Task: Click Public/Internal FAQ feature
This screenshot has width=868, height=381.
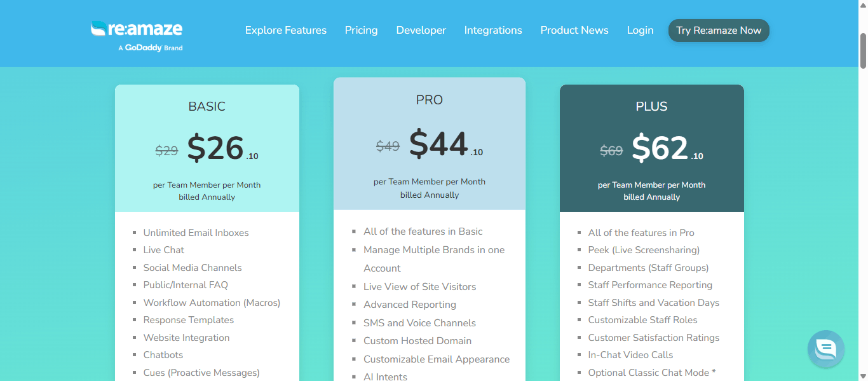Action: coord(186,285)
